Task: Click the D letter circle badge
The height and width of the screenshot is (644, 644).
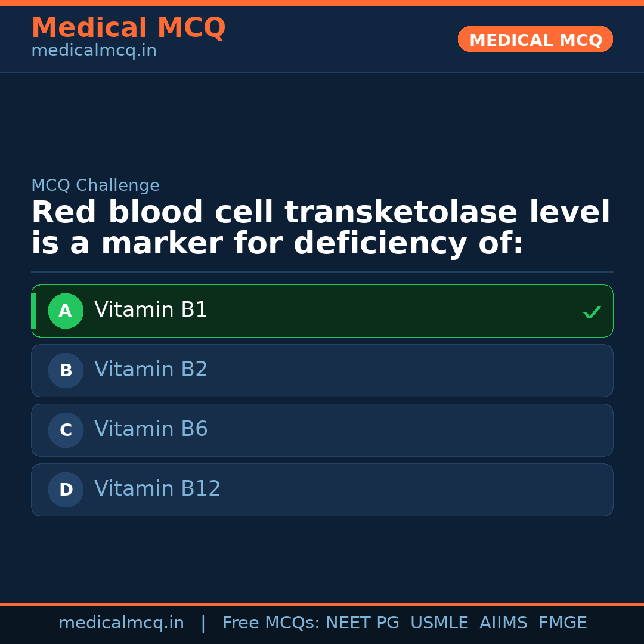Action: click(66, 490)
